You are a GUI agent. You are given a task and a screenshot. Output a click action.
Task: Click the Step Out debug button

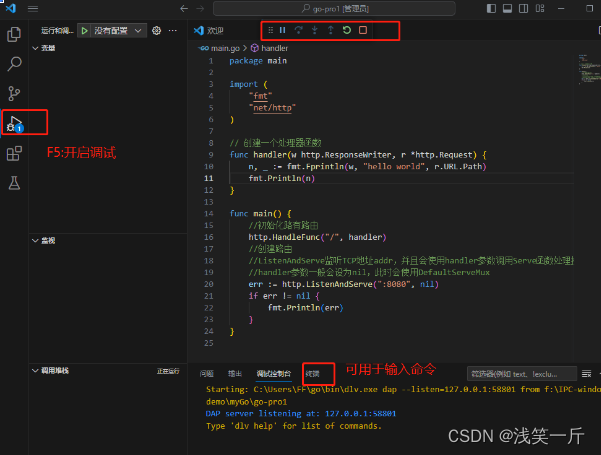click(x=331, y=30)
